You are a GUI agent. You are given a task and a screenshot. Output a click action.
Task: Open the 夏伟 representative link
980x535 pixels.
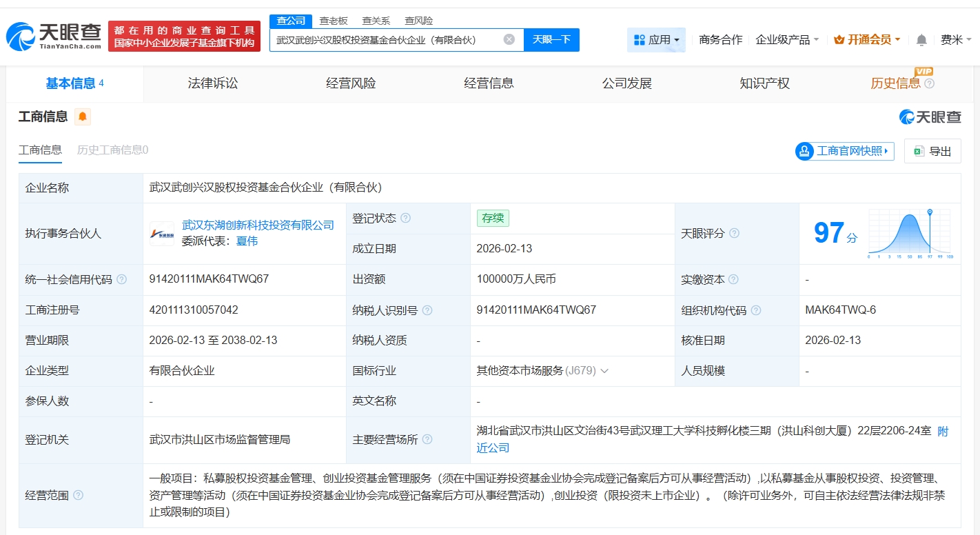(247, 241)
